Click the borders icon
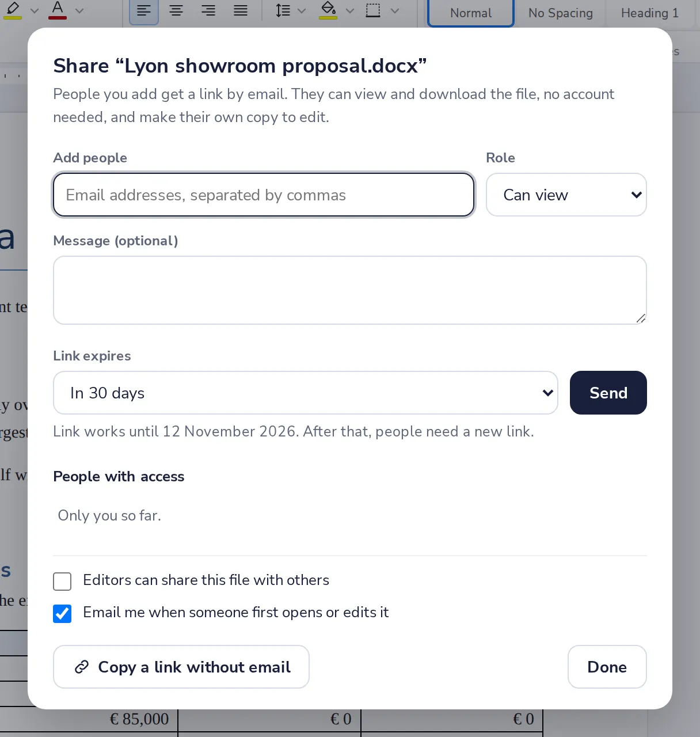Image resolution: width=700 pixels, height=737 pixels. click(x=373, y=10)
